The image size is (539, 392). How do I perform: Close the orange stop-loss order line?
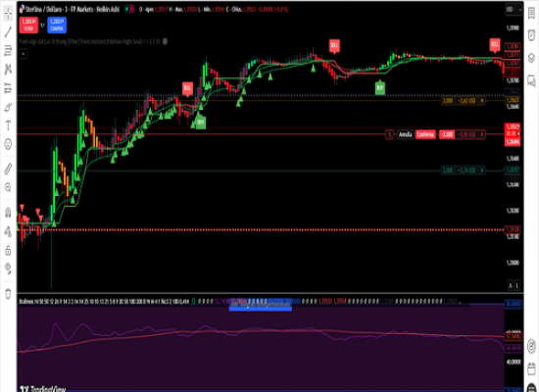pyautogui.click(x=482, y=100)
